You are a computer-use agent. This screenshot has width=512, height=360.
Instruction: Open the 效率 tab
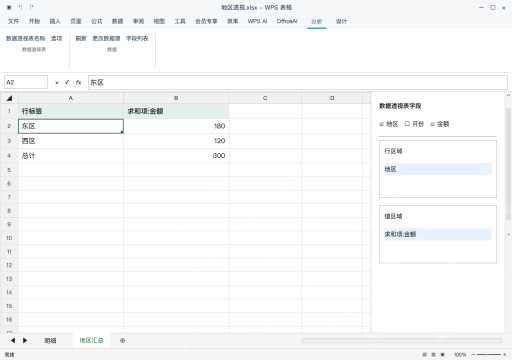tap(233, 21)
